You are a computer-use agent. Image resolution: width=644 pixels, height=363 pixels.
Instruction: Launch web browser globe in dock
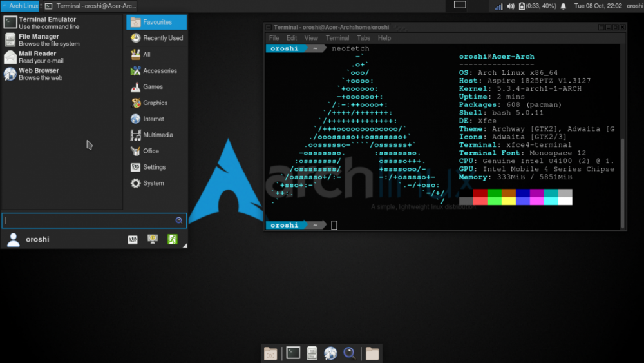coord(330,353)
